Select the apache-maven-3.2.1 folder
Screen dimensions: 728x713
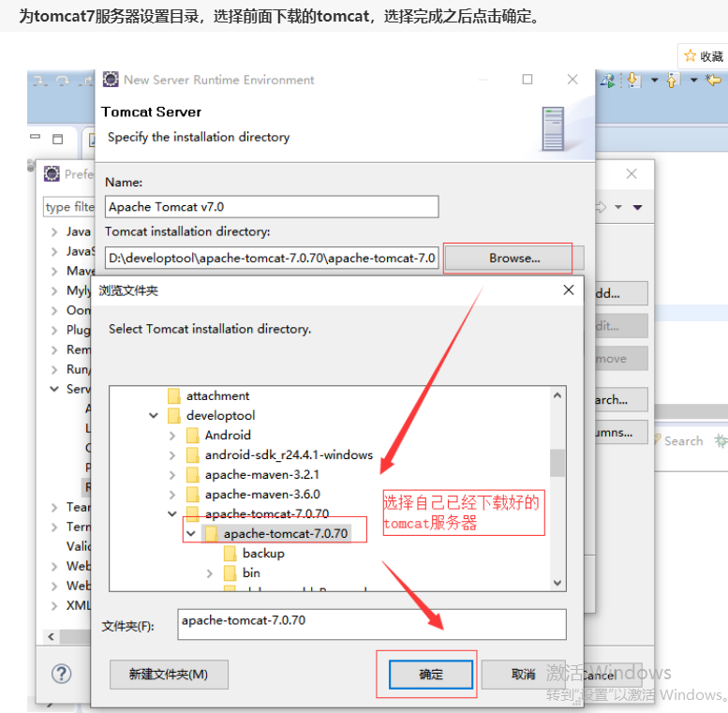point(261,475)
